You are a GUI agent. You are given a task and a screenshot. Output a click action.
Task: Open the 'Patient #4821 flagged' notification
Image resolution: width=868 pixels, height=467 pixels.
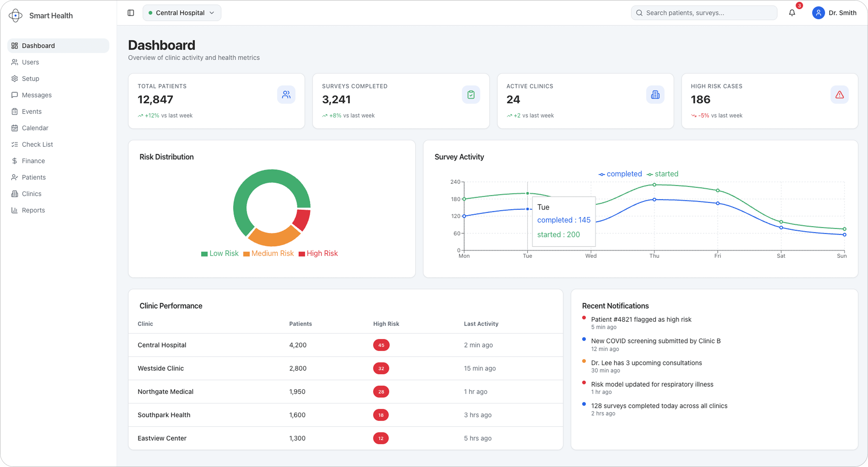[x=641, y=319]
